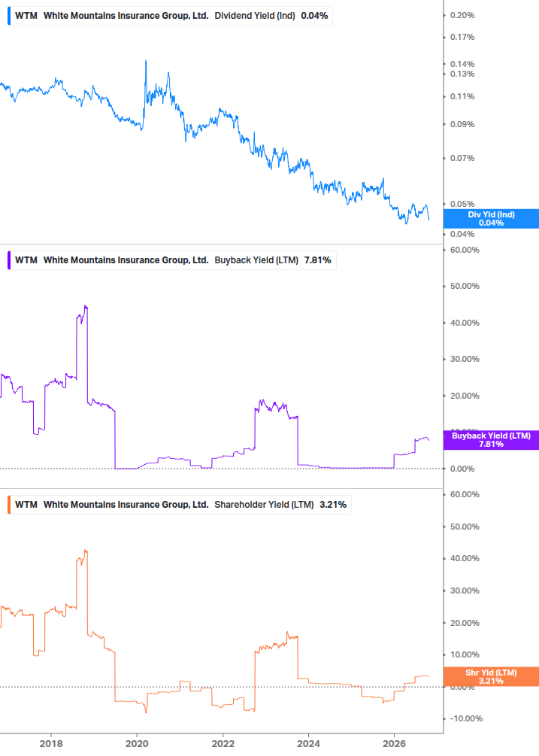Click the 3.21% value in the Shareholder legend
The height and width of the screenshot is (756, 539).
click(x=333, y=505)
